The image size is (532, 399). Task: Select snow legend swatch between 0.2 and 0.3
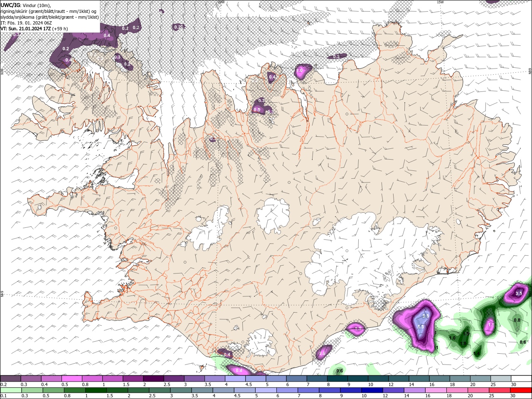[x=10, y=379]
